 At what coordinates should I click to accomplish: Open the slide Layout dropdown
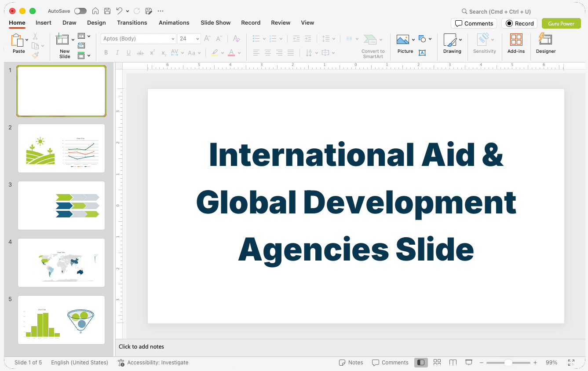(84, 36)
